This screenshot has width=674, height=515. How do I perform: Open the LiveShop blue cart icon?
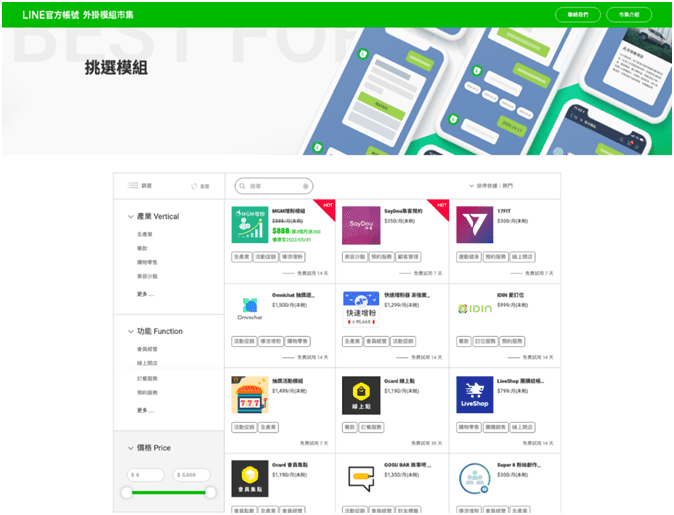[x=475, y=395]
